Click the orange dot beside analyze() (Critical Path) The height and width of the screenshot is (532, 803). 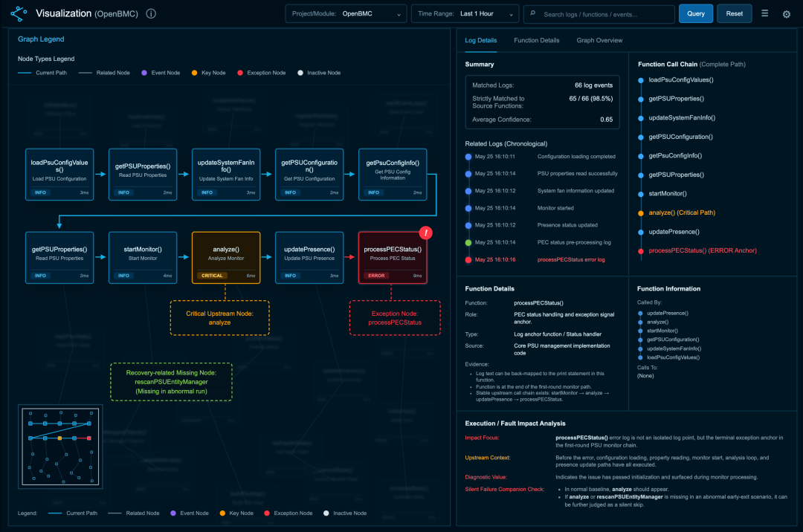click(641, 213)
